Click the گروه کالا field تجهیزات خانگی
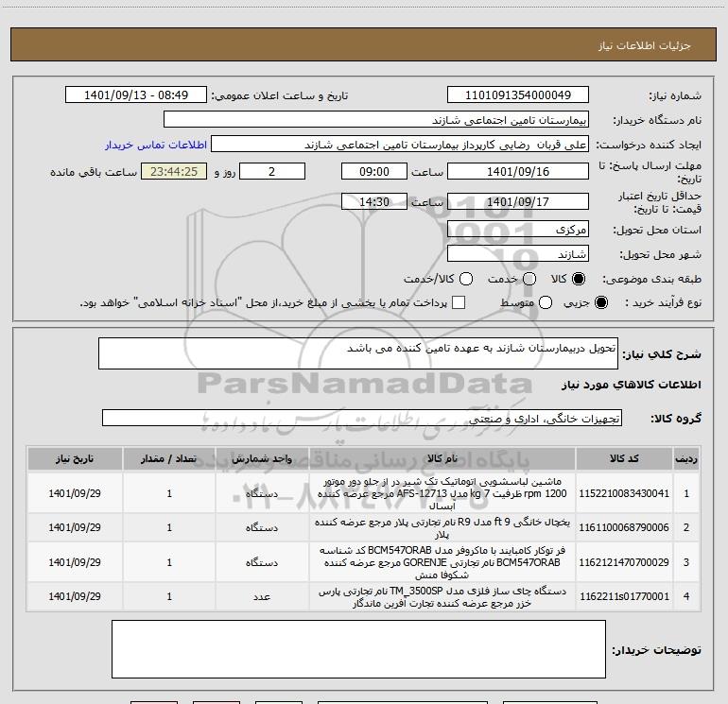The height and width of the screenshot is (704, 728). (362, 418)
